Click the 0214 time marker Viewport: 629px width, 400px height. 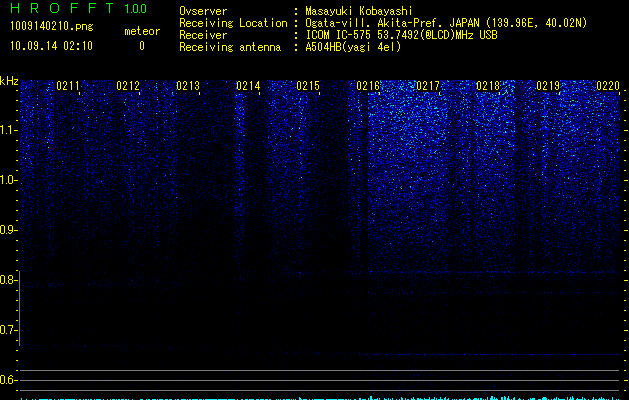click(x=248, y=86)
